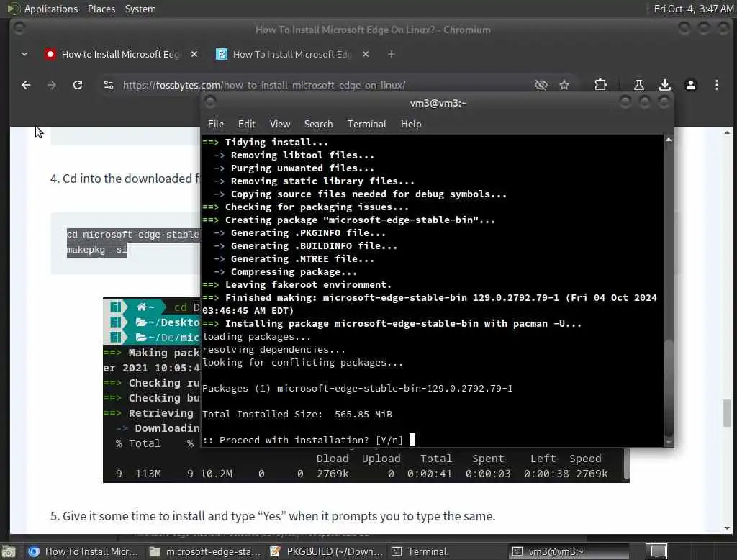Click terminal scrollbar up arrow

[x=669, y=140]
